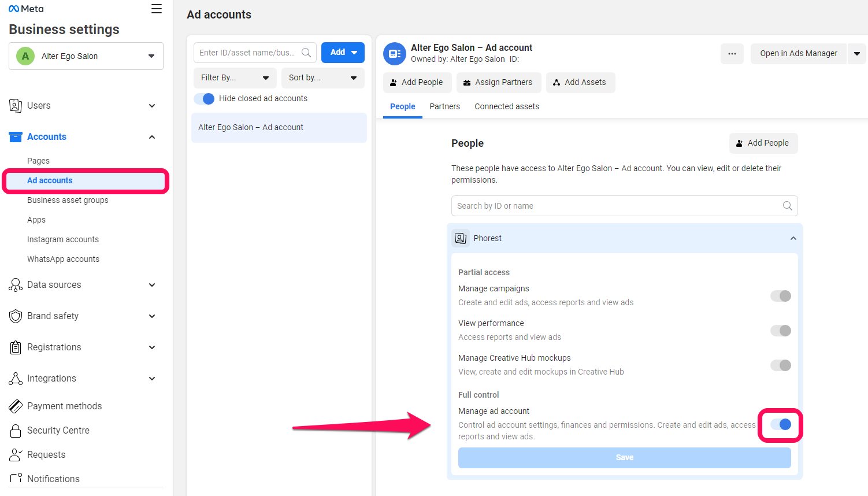Open the Ads Manager dropdown arrow
The image size is (868, 496).
pos(857,54)
